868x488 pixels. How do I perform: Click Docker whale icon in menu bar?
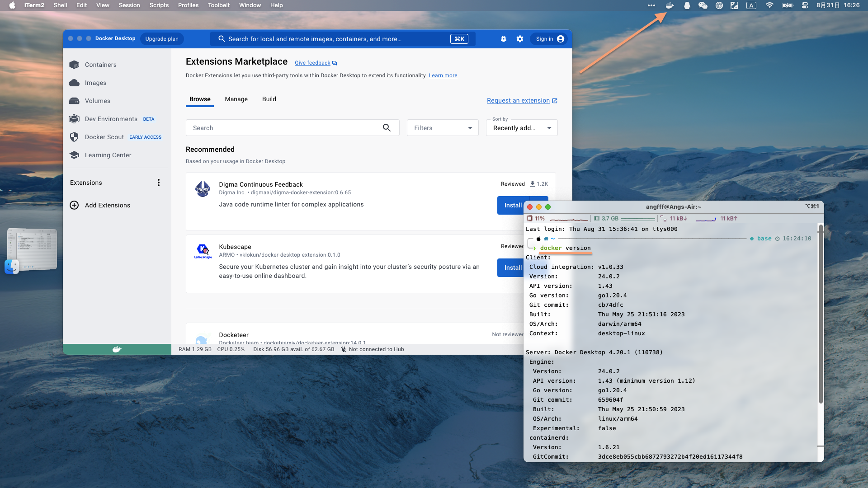(x=670, y=5)
